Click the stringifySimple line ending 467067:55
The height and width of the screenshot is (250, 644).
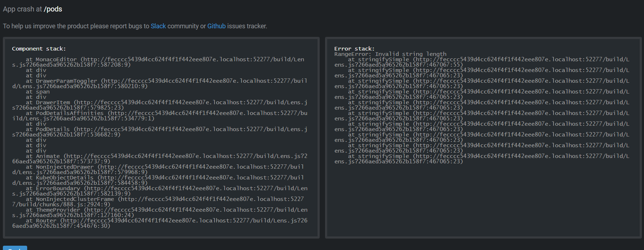pyautogui.click(x=482, y=62)
